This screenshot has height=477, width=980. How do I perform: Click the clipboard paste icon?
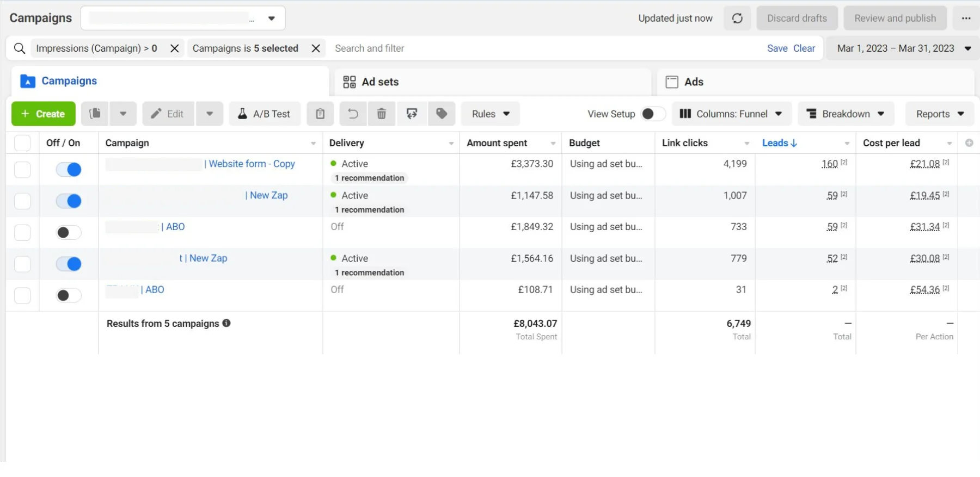tap(320, 114)
